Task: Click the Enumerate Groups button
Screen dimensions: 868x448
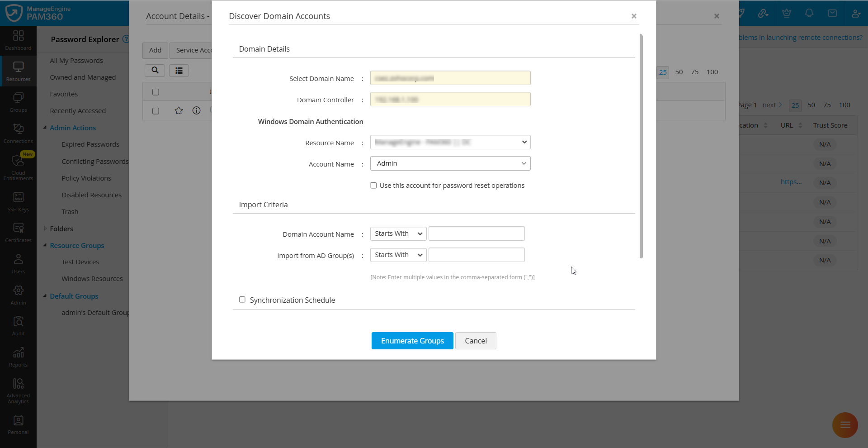Action: click(412, 341)
